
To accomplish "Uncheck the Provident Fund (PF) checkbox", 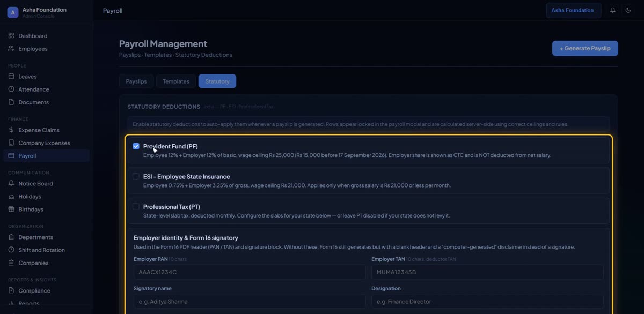I will [x=136, y=146].
